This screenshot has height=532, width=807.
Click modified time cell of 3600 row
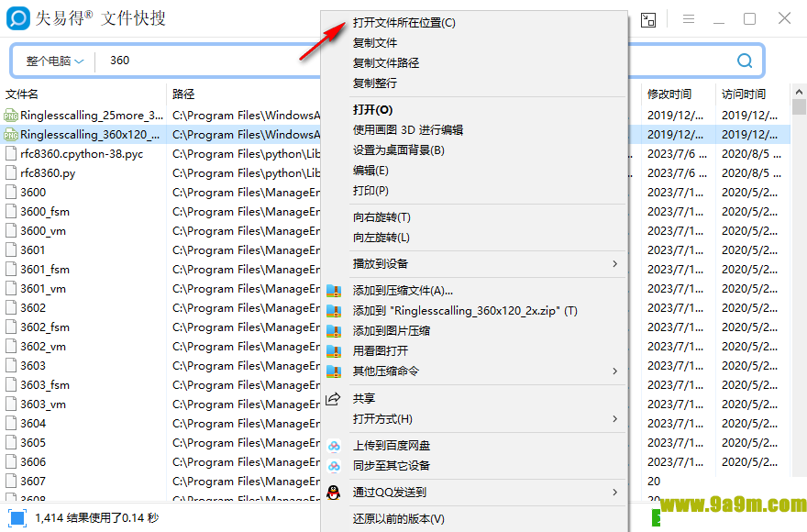pos(675,193)
